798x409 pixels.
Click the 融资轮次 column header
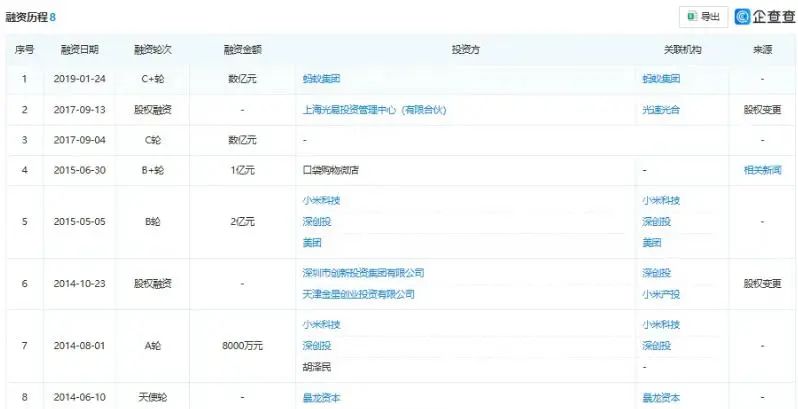click(x=153, y=50)
